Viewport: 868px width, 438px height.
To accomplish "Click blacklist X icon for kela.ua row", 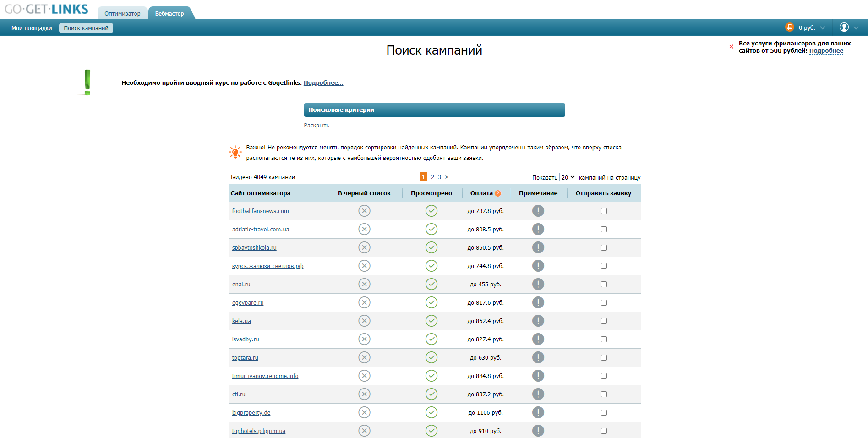I will tap(364, 321).
